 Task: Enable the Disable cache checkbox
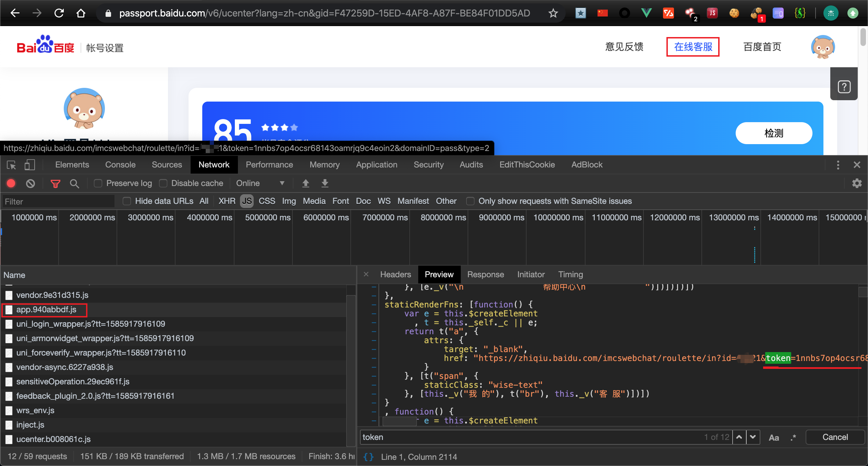(x=163, y=184)
